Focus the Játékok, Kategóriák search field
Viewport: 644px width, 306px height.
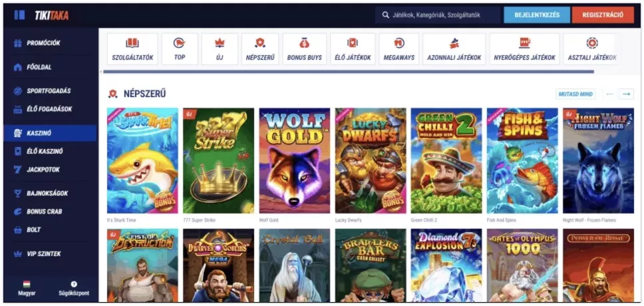click(x=437, y=15)
